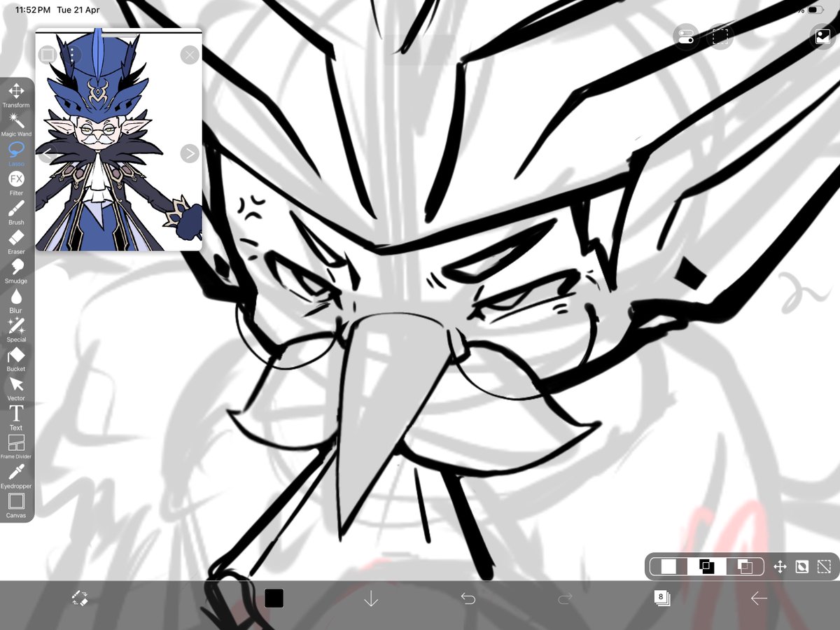
Task: Clear the selection (dashed square with slash)
Action: [824, 567]
